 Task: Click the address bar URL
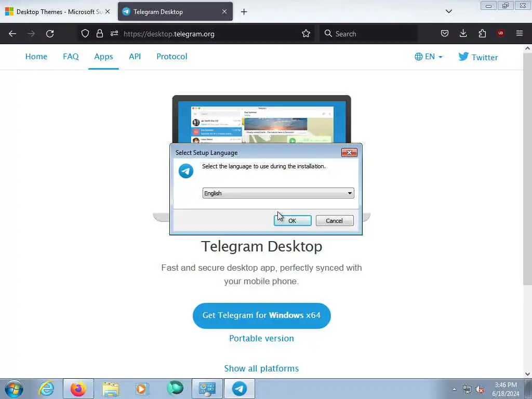point(169,34)
